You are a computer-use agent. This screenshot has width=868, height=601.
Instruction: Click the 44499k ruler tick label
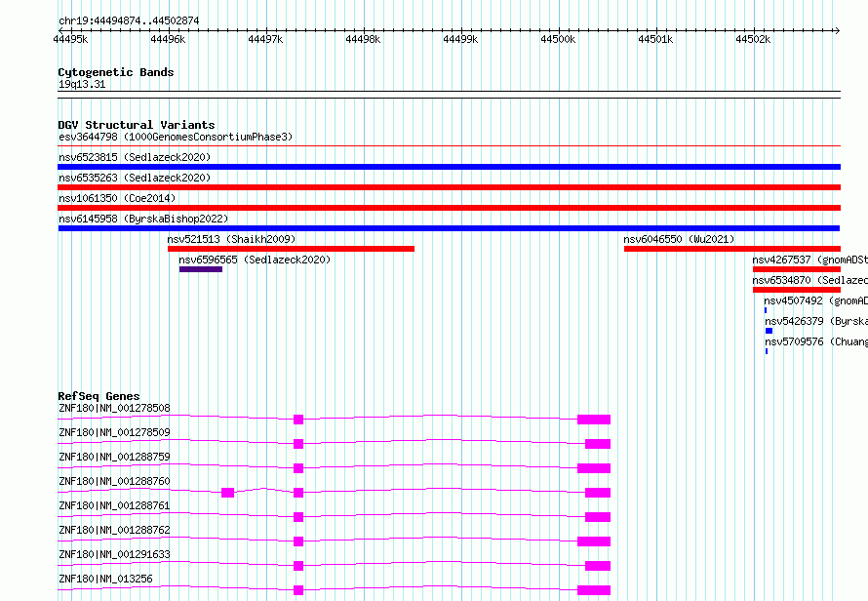[x=460, y=39]
